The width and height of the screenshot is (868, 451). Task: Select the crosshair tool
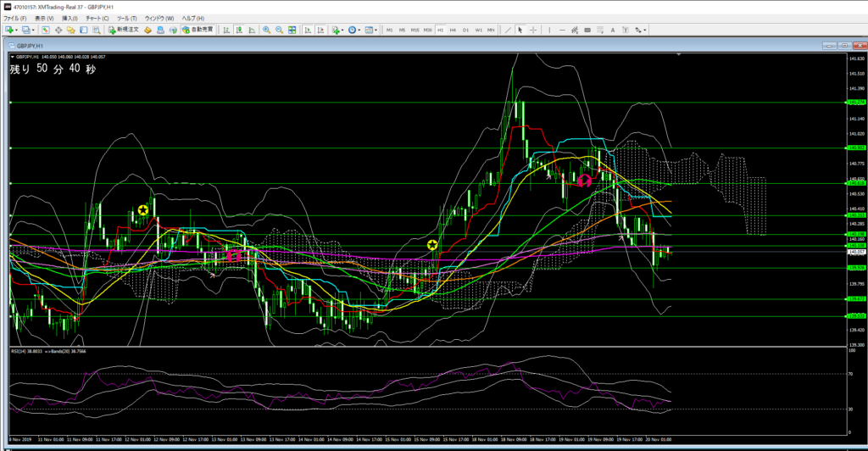point(533,30)
